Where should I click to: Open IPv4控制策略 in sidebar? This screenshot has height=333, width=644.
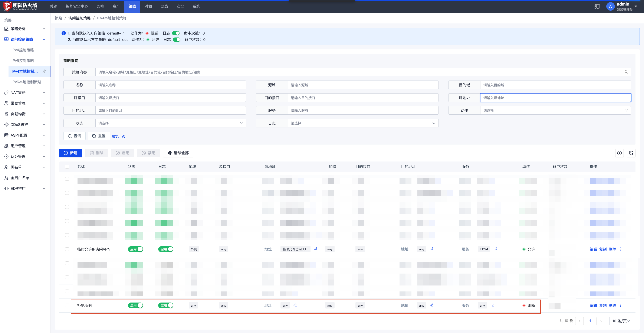pyautogui.click(x=23, y=50)
